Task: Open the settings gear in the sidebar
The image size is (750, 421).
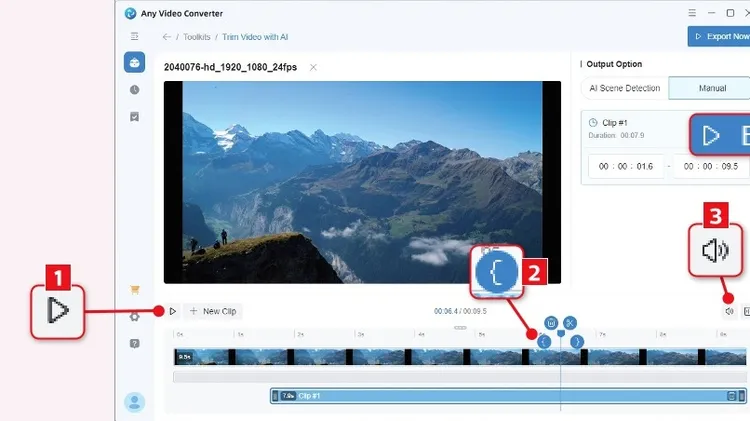Action: coord(134,317)
